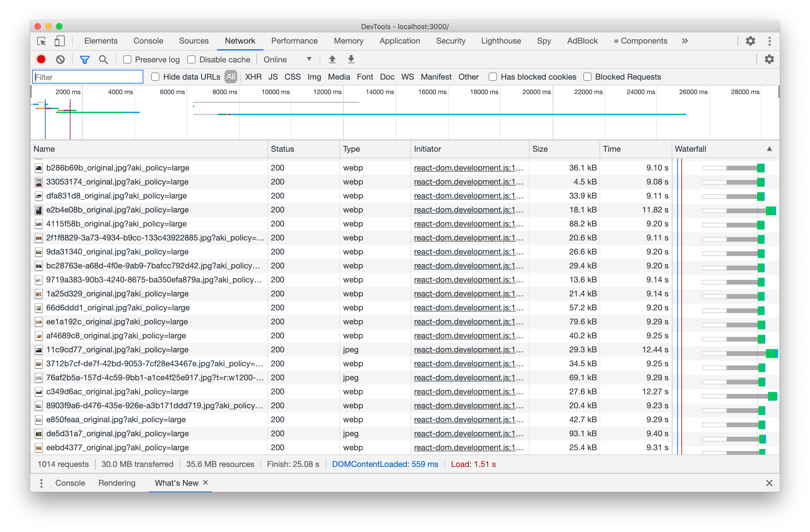Open the Rendering drawer tab
This screenshot has height=532, width=810.
click(117, 483)
